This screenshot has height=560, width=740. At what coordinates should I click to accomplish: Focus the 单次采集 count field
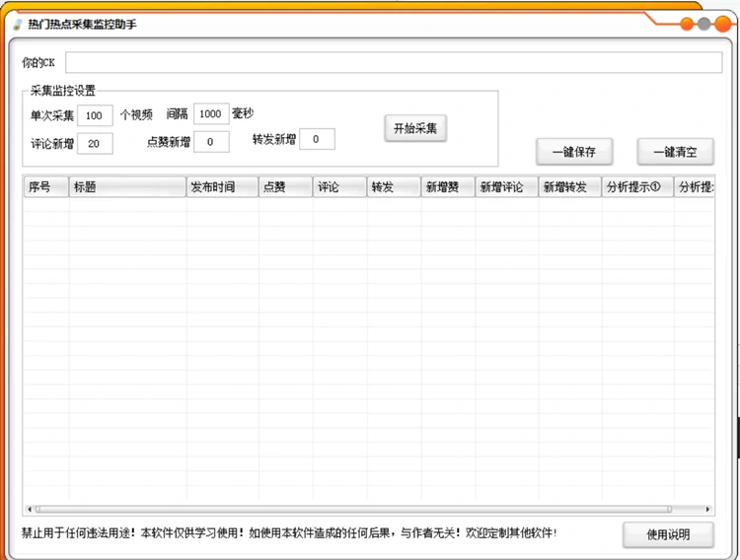(x=95, y=115)
